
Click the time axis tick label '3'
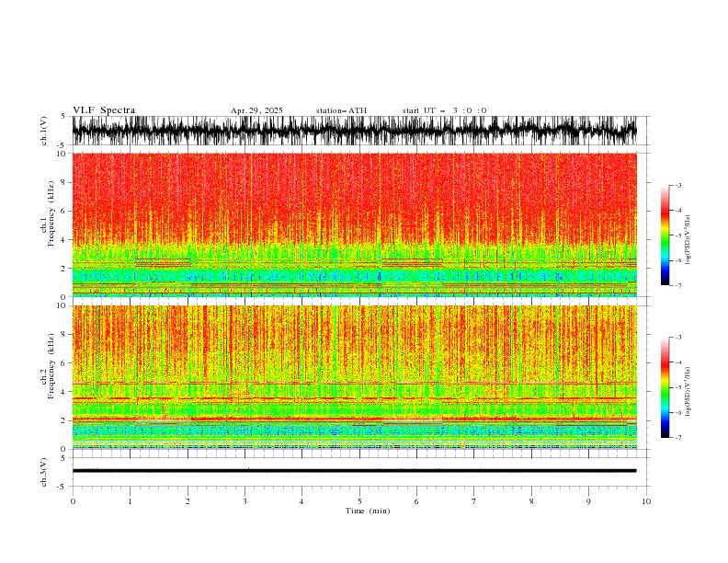[245, 501]
